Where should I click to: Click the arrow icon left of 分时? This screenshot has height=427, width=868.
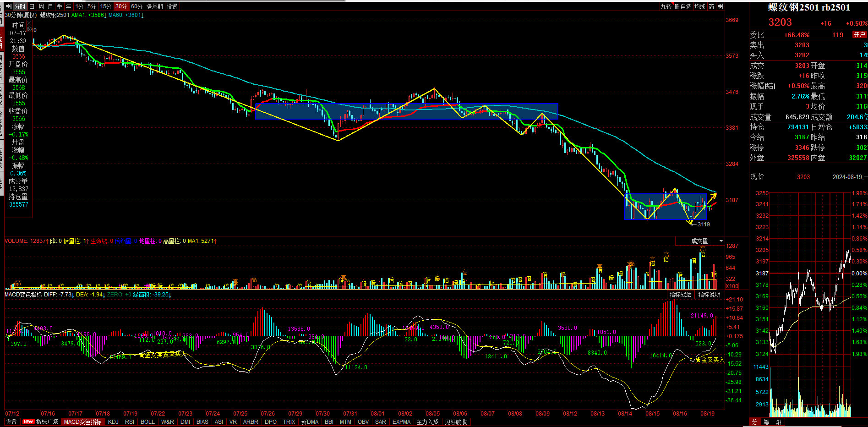(8, 6)
